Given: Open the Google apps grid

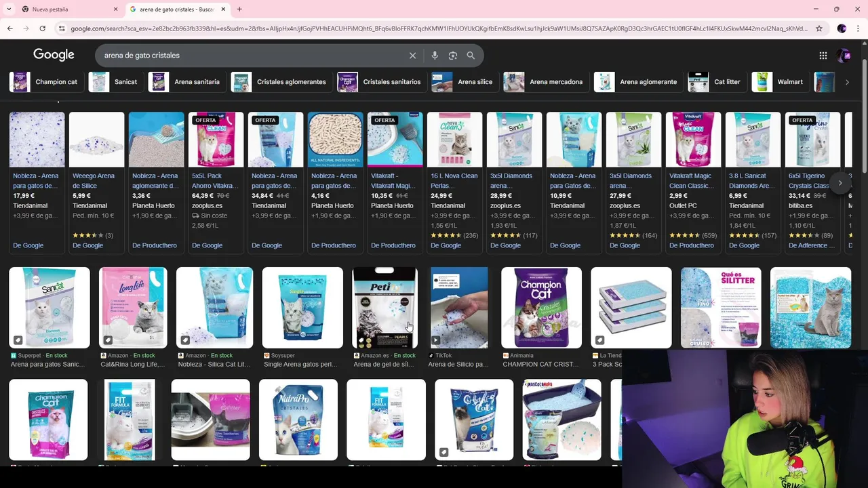Looking at the screenshot, I should tap(823, 56).
